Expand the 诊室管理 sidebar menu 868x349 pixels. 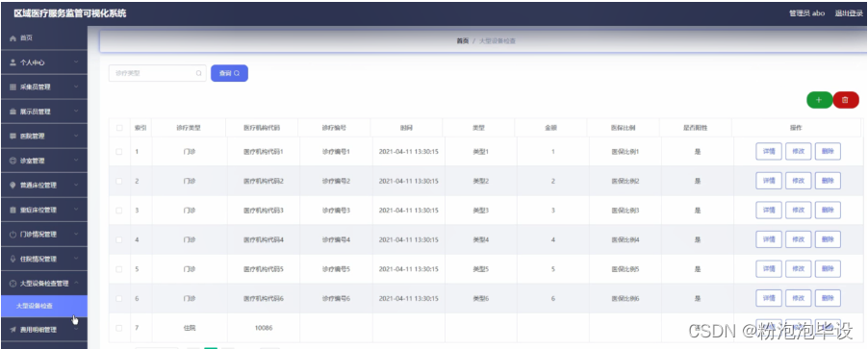pyautogui.click(x=43, y=161)
